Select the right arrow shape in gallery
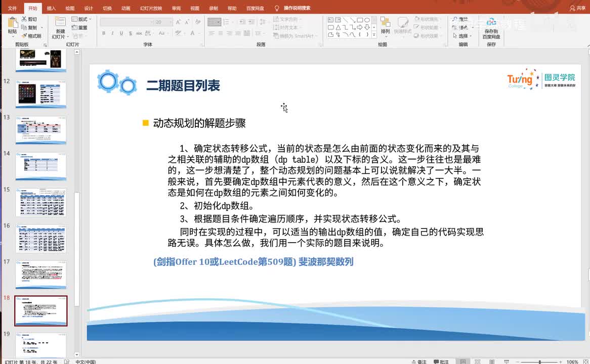The height and width of the screenshot is (364, 590). 360,27
